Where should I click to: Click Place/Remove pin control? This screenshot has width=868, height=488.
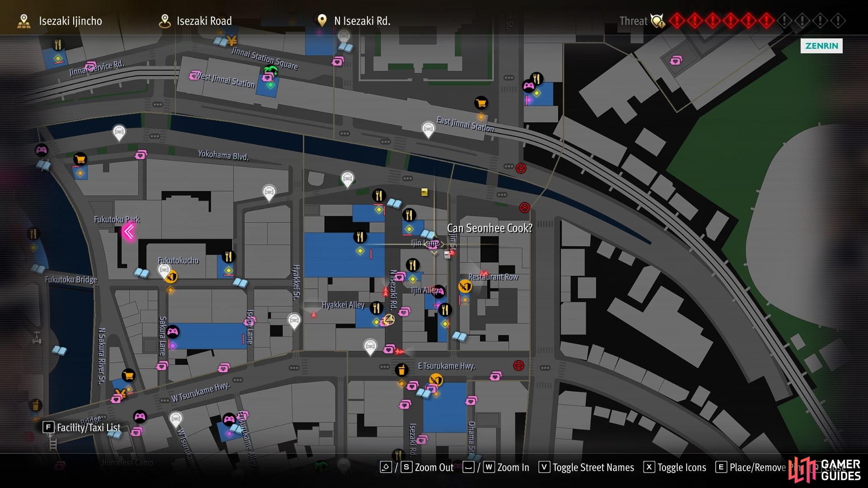(751, 467)
